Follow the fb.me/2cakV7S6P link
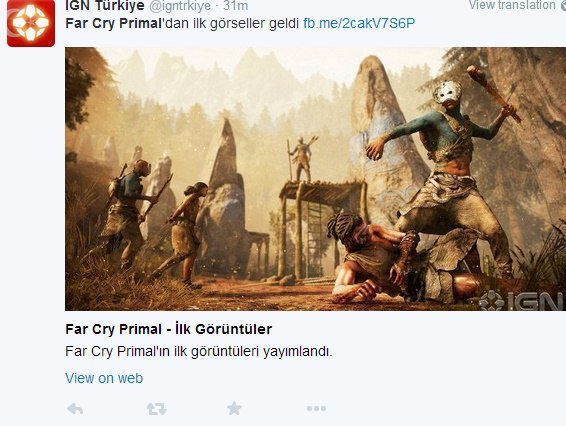This screenshot has height=426, width=566. pos(359,23)
